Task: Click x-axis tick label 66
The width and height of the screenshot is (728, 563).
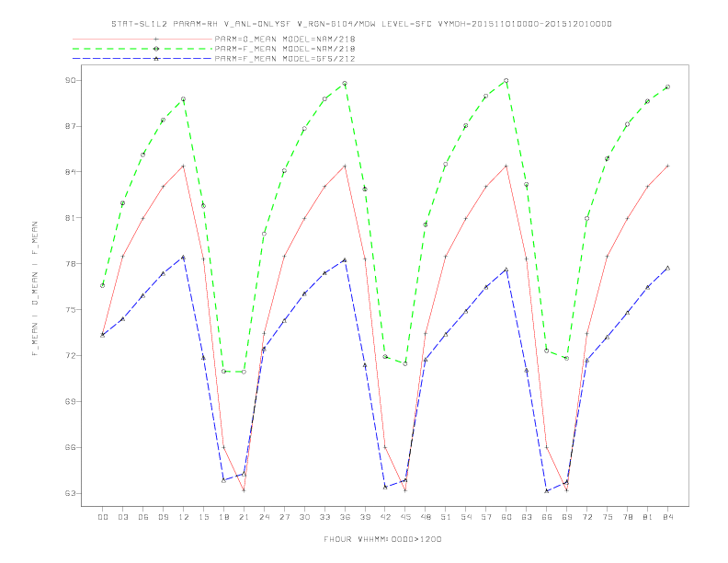Action: pyautogui.click(x=547, y=517)
